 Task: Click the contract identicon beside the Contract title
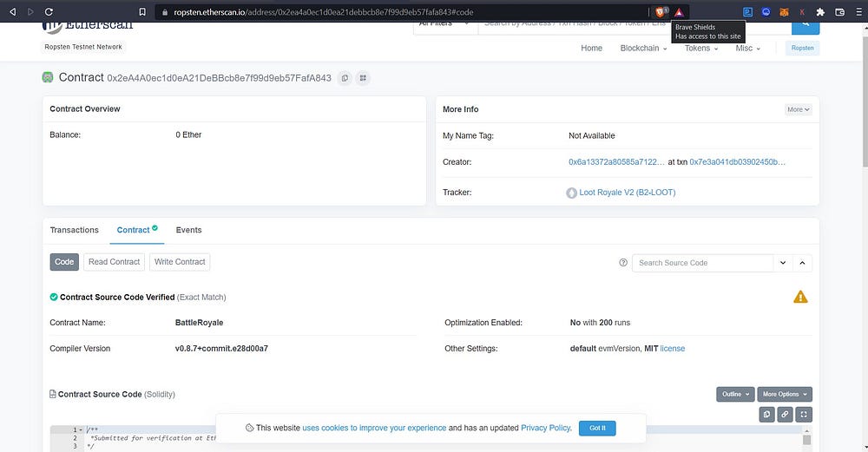(x=48, y=77)
